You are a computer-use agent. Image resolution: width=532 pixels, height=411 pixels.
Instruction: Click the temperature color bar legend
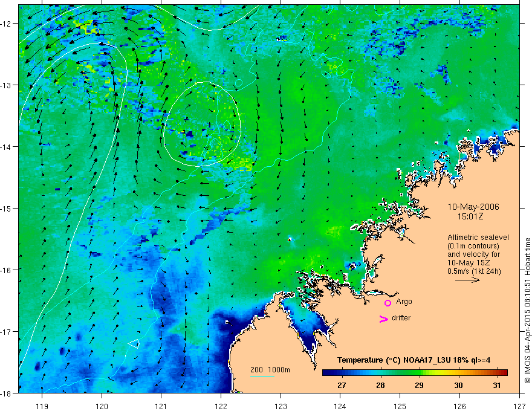tap(415, 373)
